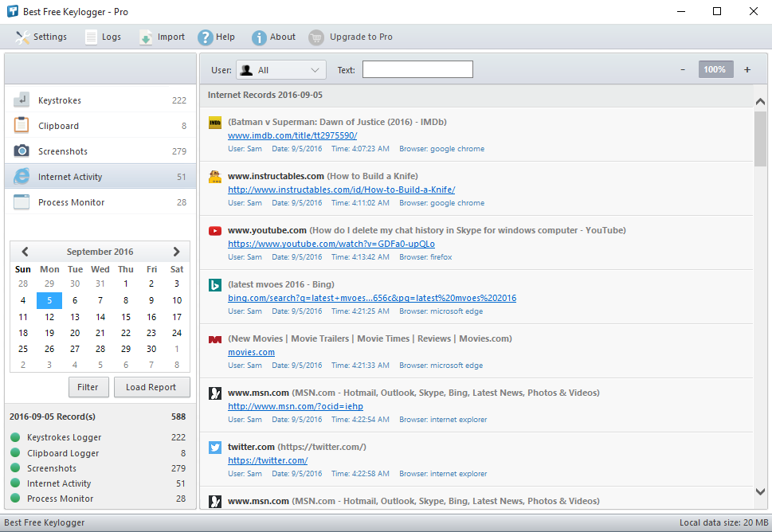
Task: Select the Screenshots category label
Action: [x=63, y=151]
